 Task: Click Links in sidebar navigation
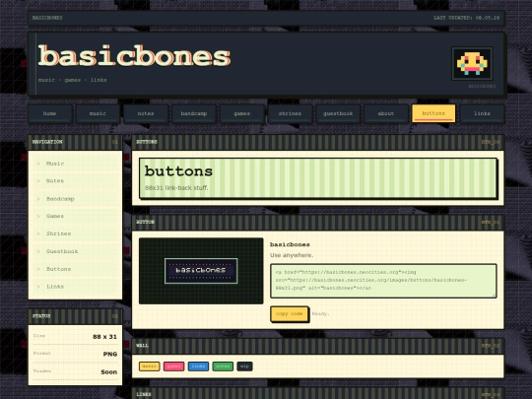[x=75, y=287]
